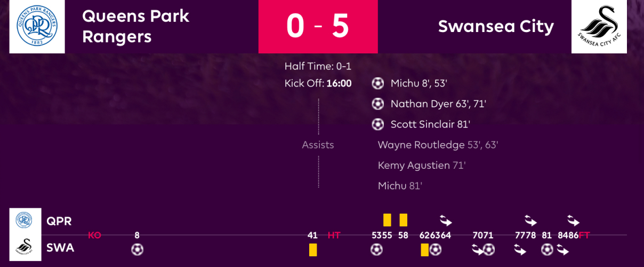Click the football icon beside Nathan Dyer
644x267 pixels.
click(377, 104)
